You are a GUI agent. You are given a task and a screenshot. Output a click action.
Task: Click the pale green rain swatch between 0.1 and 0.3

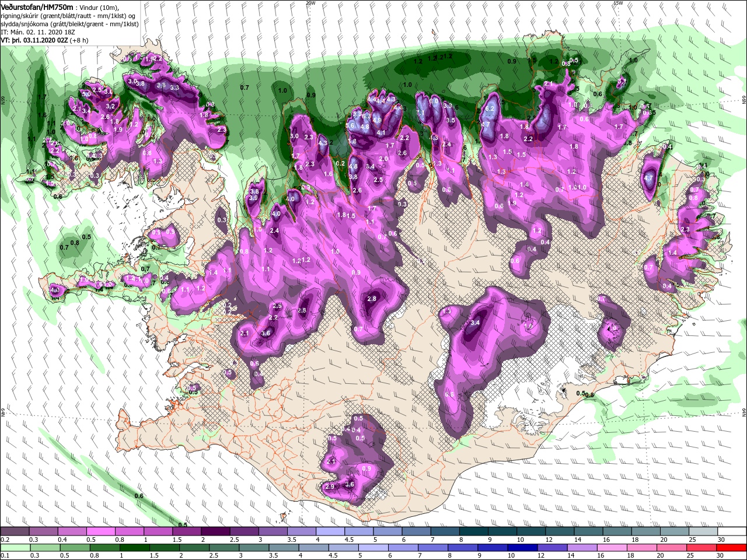coord(15,549)
